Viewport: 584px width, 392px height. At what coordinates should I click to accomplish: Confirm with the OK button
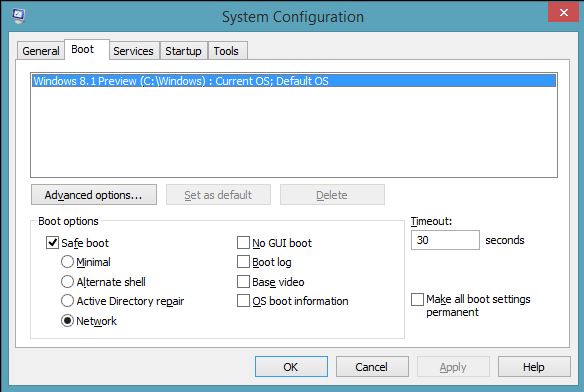click(x=291, y=367)
